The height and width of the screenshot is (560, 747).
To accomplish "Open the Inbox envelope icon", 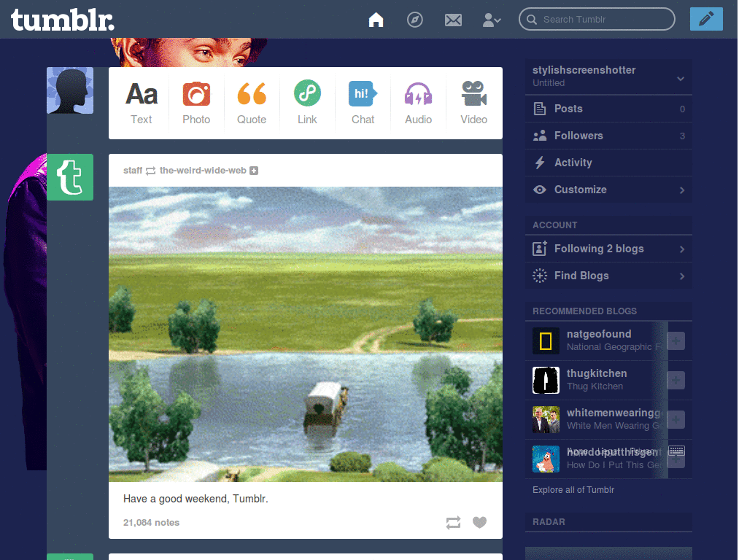I will [x=453, y=20].
